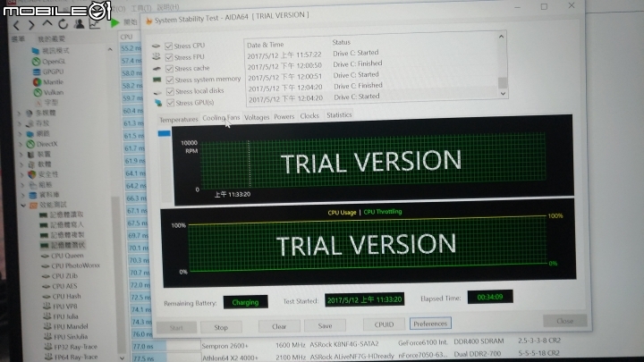The width and height of the screenshot is (644, 362).
Task: Click the CPU column header
Action: (126, 37)
